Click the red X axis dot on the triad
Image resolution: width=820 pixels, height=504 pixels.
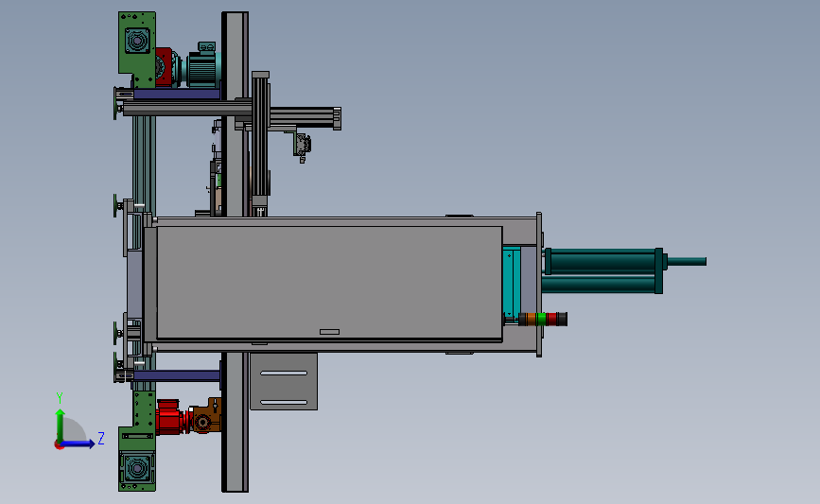pyautogui.click(x=59, y=445)
